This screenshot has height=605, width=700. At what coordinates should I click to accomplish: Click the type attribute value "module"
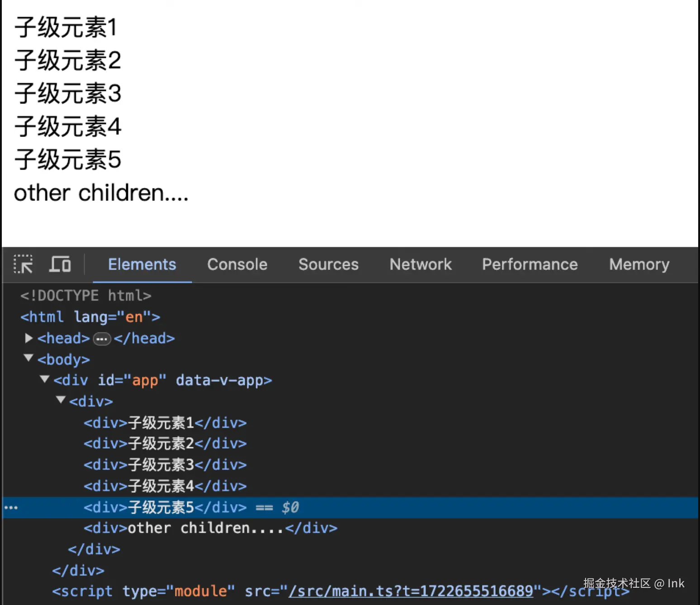(x=201, y=591)
